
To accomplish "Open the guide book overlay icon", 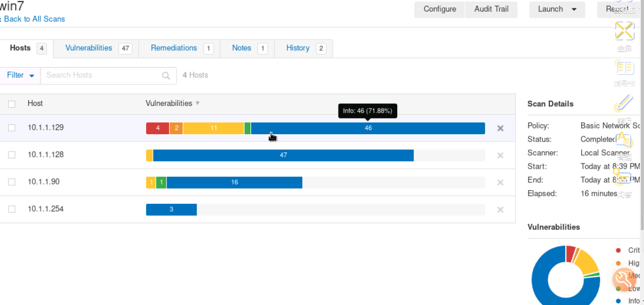I will point(624,68).
